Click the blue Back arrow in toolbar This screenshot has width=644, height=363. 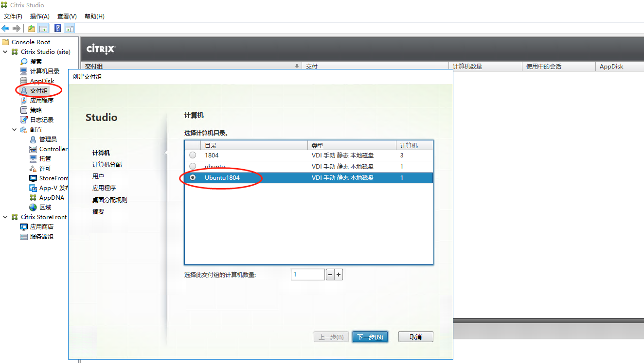6,28
